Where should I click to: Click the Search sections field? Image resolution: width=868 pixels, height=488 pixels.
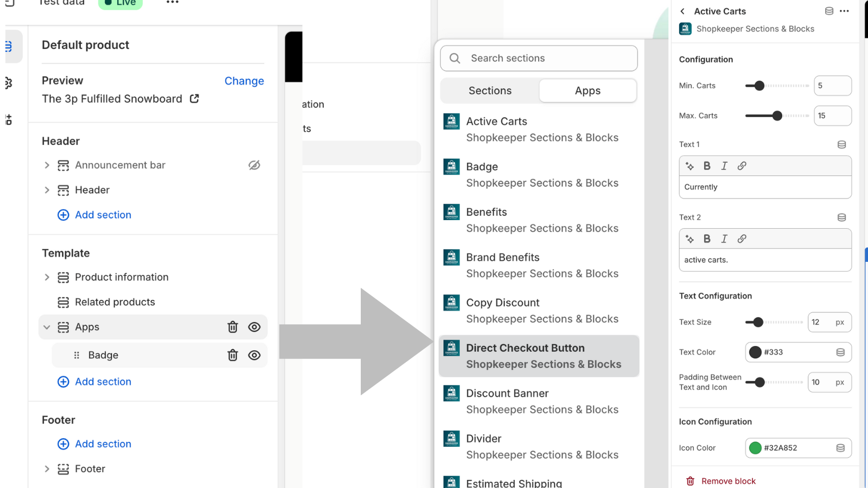pyautogui.click(x=538, y=58)
